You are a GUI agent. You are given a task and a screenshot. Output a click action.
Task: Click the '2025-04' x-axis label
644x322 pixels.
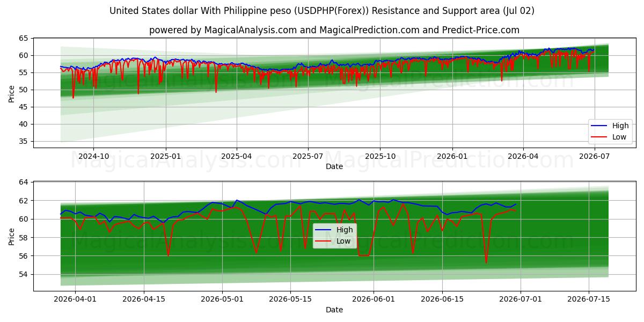click(237, 156)
